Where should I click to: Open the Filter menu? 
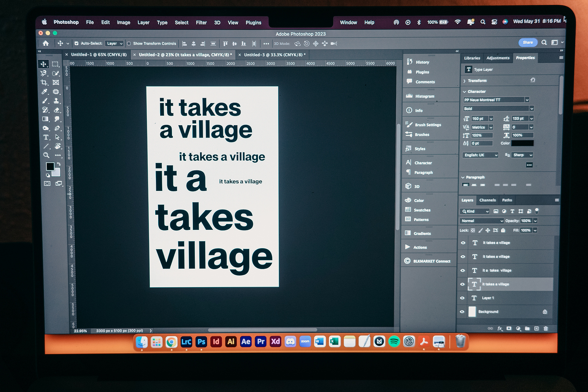(201, 23)
